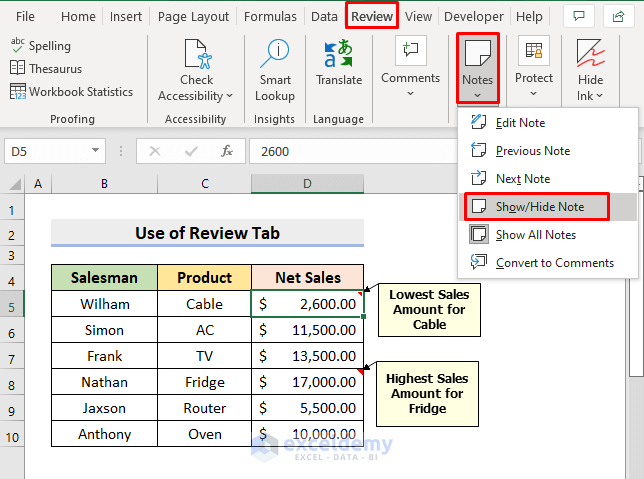Screen dimensions: 644x479
Task: Run the Spelling check
Action: coord(40,46)
